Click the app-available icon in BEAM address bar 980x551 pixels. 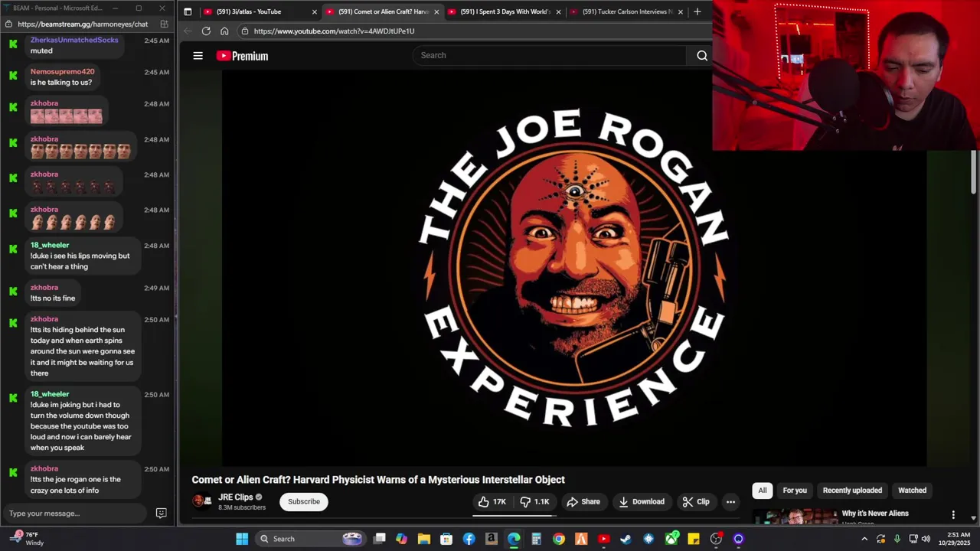coord(164,24)
